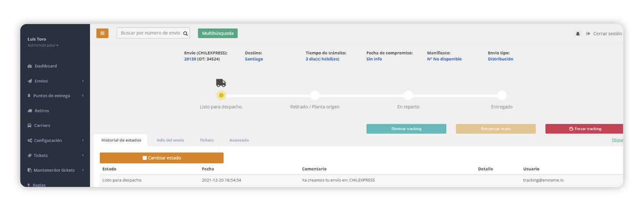
Task: Expand the Envíos sidebar submenu
Action: coord(41,81)
